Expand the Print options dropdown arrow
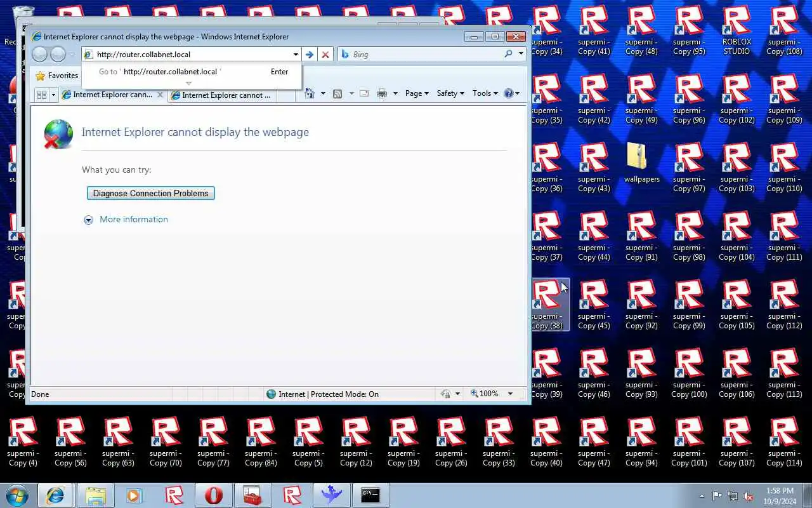812x508 pixels. click(395, 93)
